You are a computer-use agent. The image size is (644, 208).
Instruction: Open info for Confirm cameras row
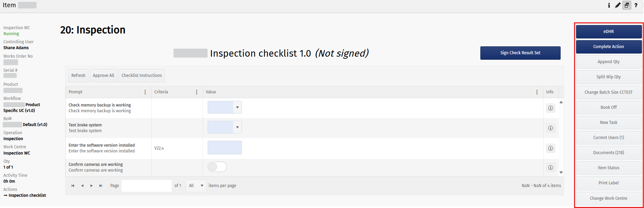coord(550,167)
